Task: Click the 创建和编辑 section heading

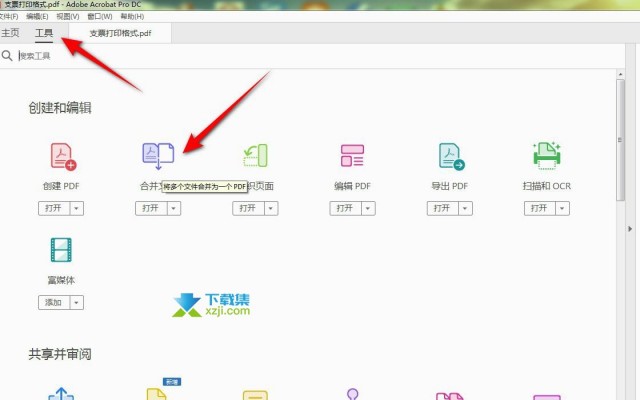Action: pyautogui.click(x=60, y=108)
